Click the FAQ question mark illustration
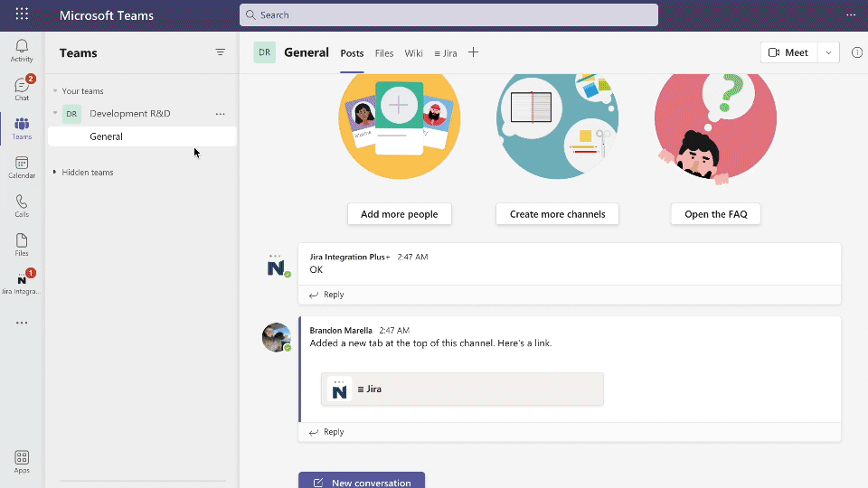The height and width of the screenshot is (488, 868). [x=716, y=128]
